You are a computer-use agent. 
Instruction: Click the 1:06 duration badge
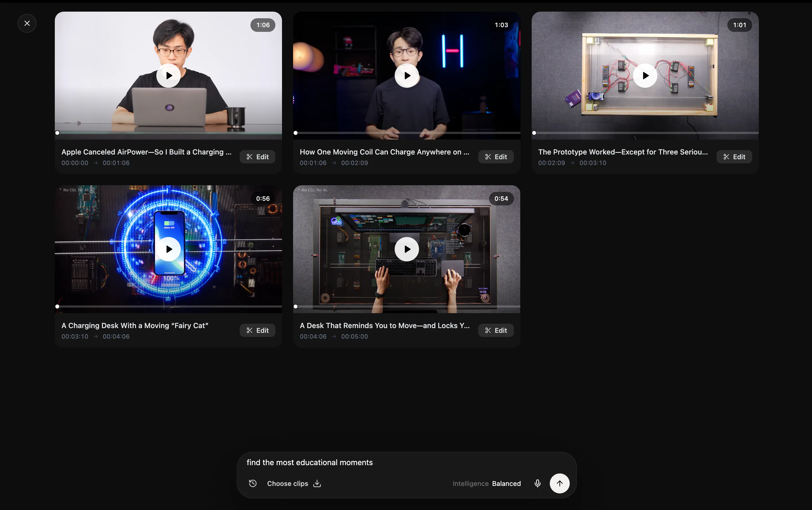[263, 25]
